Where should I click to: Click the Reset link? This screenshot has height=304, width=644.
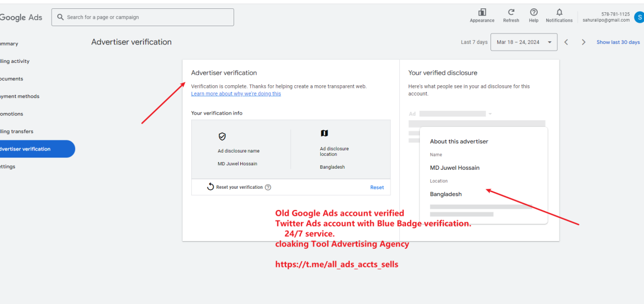pyautogui.click(x=377, y=187)
